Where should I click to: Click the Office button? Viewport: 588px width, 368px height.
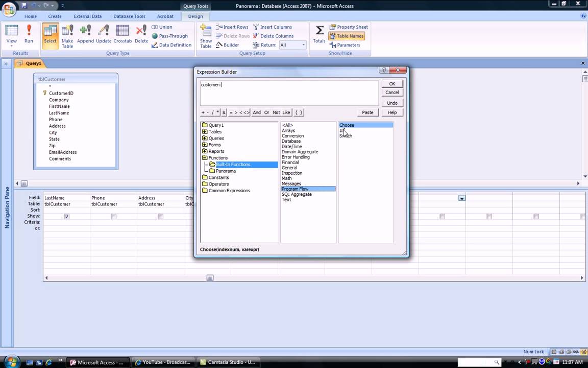pyautogui.click(x=8, y=8)
